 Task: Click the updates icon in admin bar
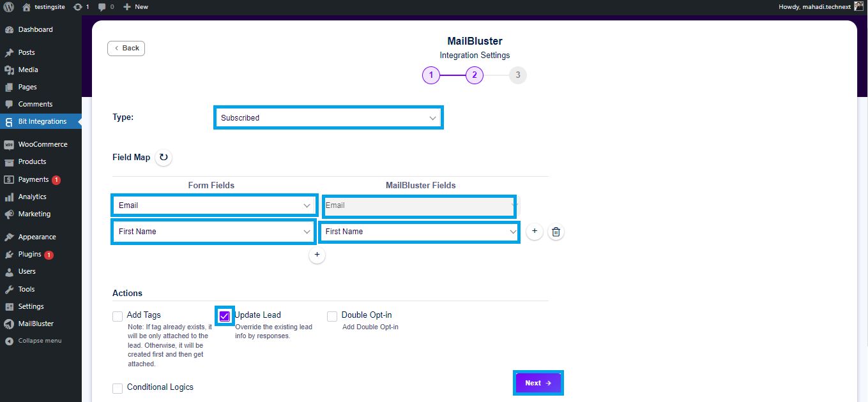coord(78,6)
